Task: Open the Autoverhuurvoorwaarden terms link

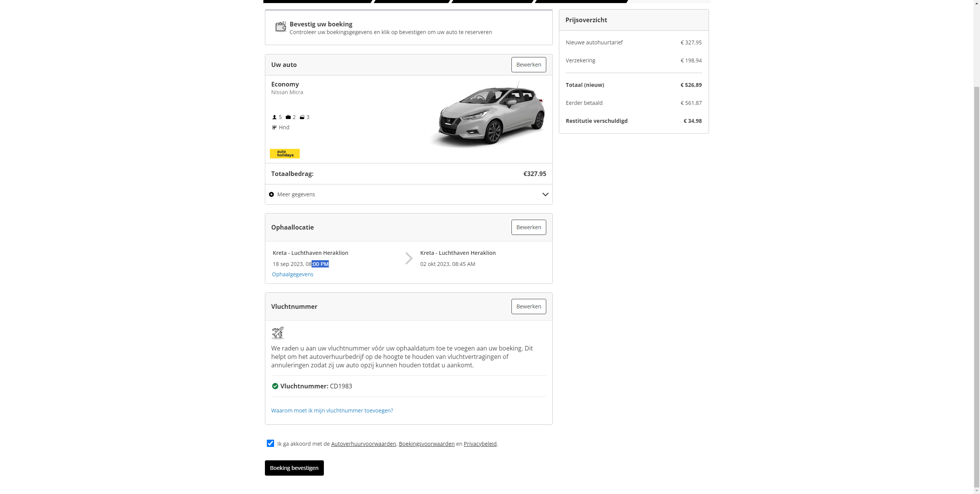Action: click(363, 444)
